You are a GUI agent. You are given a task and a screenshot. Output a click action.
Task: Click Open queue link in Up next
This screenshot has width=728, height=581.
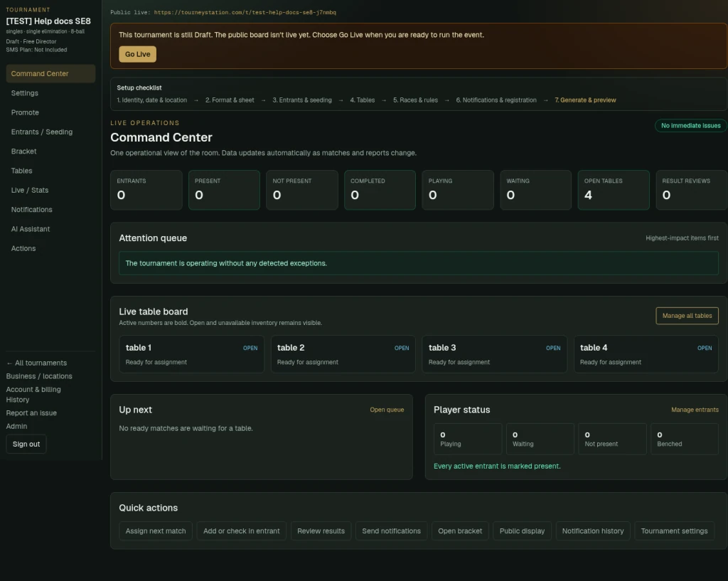[387, 410]
